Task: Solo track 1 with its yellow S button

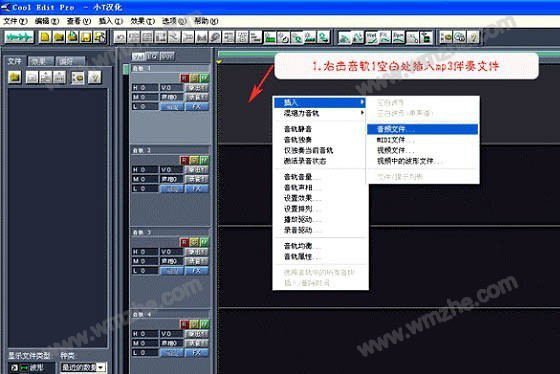Action: (x=194, y=78)
